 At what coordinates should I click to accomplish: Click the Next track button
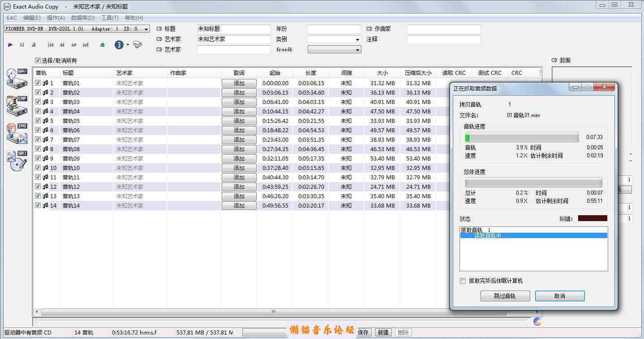[x=86, y=45]
